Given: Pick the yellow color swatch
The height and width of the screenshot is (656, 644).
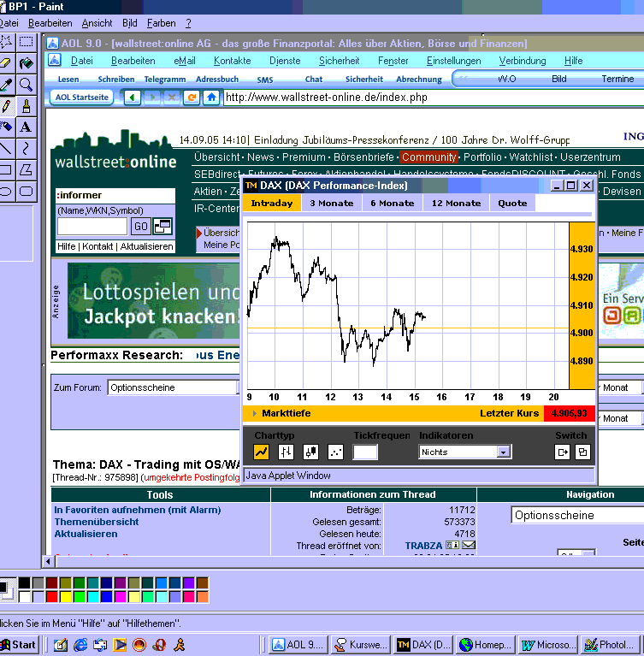Looking at the screenshot, I should [66, 596].
